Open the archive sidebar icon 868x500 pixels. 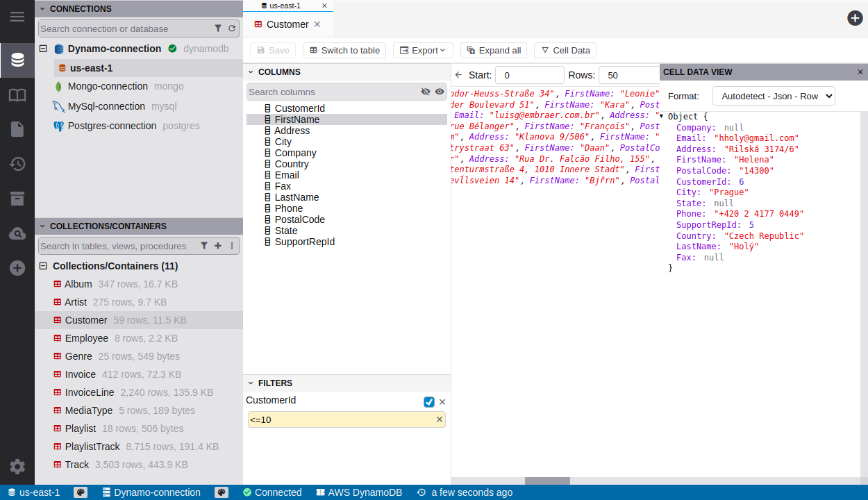[17, 199]
